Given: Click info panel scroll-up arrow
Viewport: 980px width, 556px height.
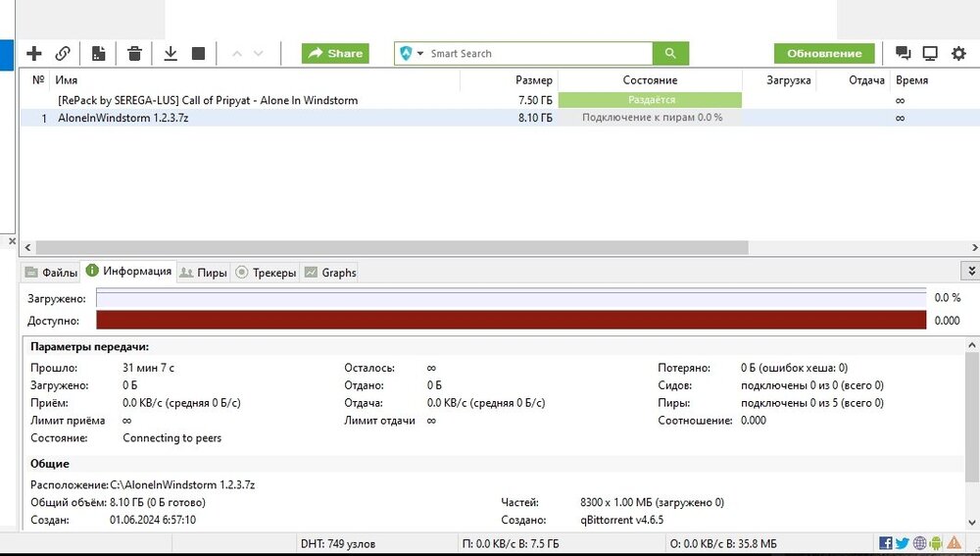Looking at the screenshot, I should click(x=972, y=344).
